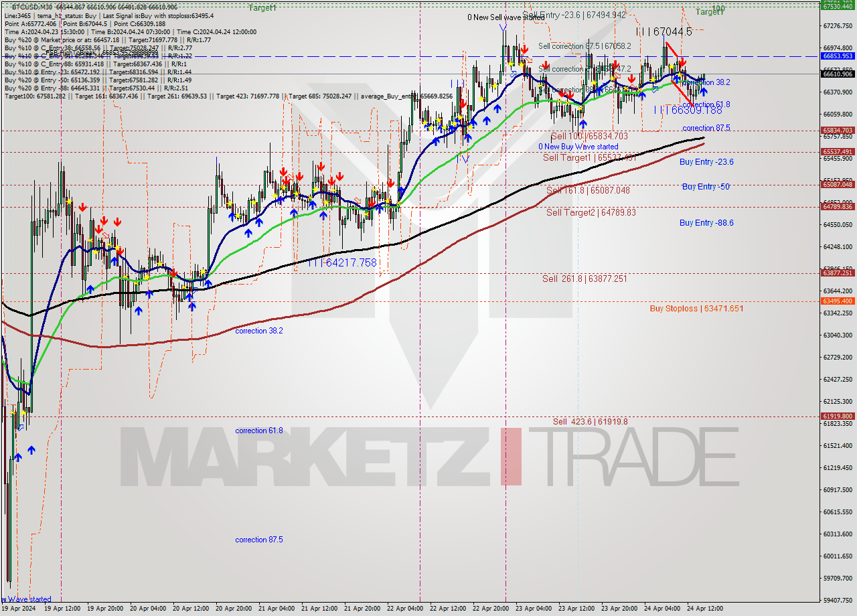Select the blue 66853.953 price tag on axis
This screenshot has height=616, width=857.
tap(838, 56)
